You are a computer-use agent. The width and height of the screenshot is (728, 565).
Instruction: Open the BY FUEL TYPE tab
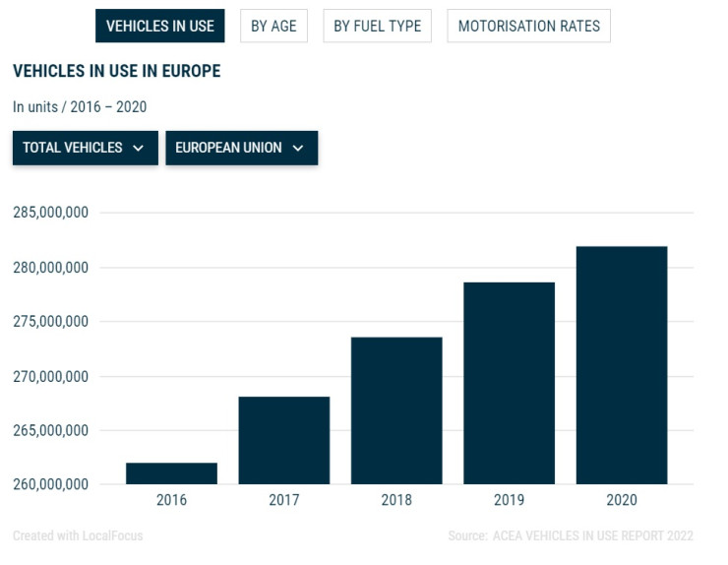pyautogui.click(x=377, y=27)
